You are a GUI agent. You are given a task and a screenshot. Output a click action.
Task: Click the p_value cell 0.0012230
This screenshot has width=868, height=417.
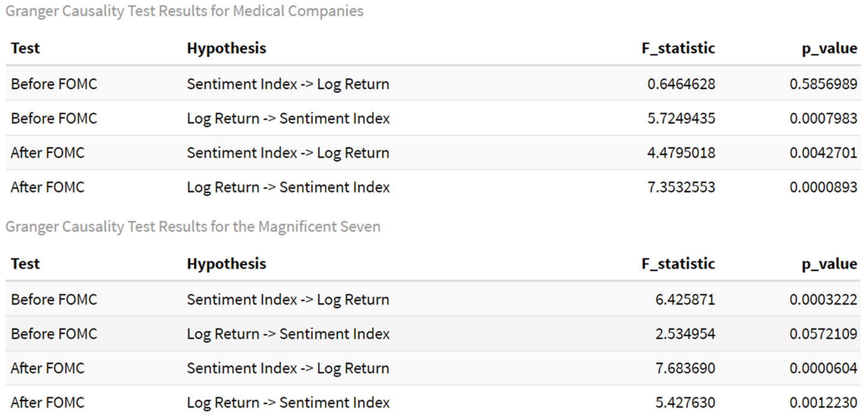(x=823, y=403)
